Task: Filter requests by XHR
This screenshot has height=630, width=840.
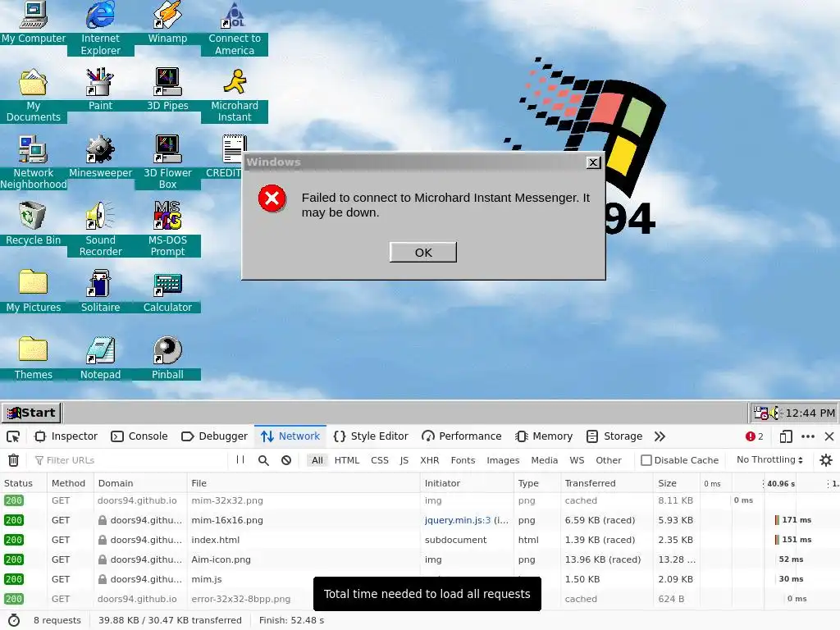Action: point(430,460)
